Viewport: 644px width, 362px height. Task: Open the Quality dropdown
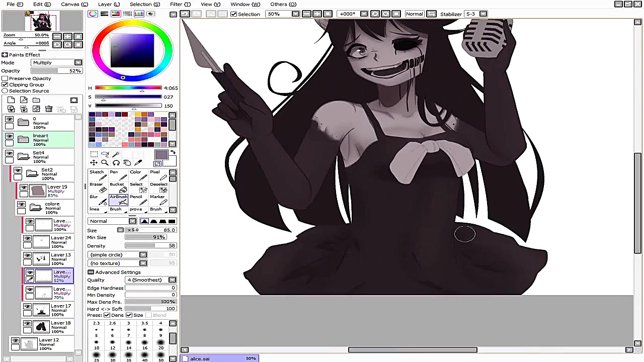tap(151, 280)
